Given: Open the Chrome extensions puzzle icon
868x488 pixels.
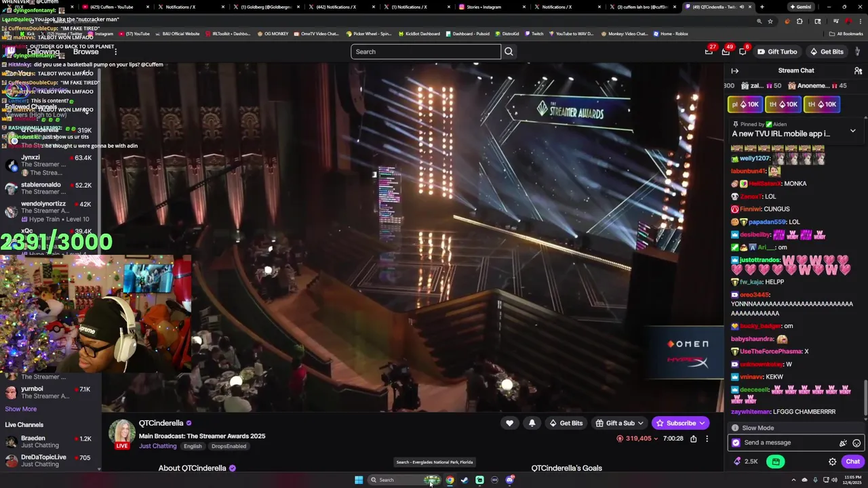Looking at the screenshot, I should (800, 21).
